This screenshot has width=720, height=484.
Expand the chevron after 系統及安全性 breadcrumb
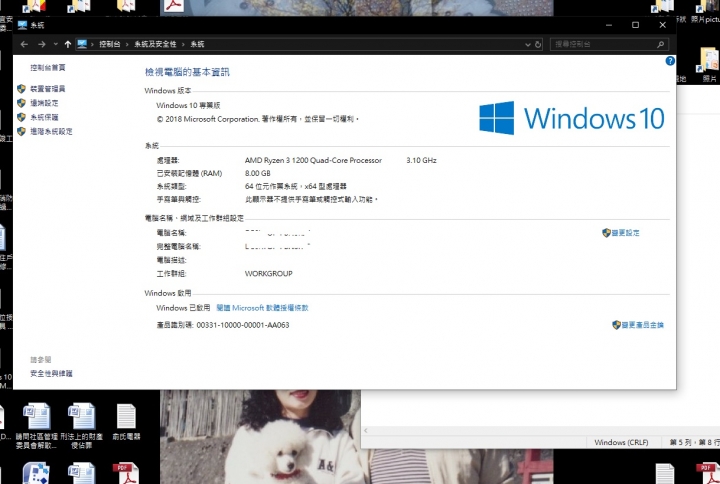coord(183,44)
